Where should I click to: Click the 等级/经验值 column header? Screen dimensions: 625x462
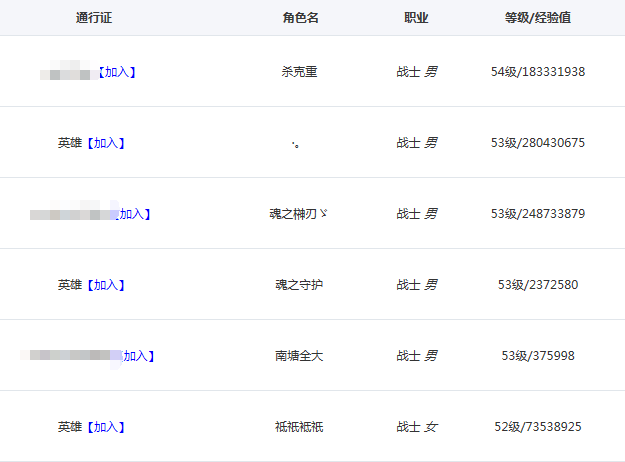[538, 18]
